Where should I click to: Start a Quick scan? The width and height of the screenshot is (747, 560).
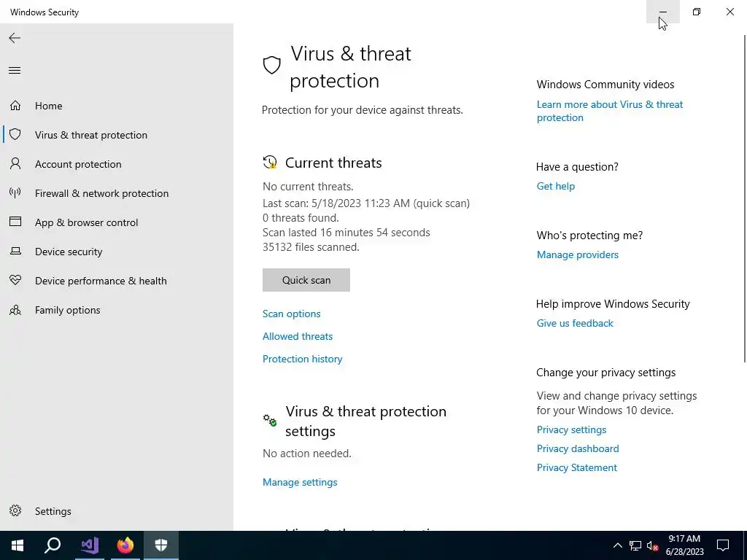coord(306,280)
